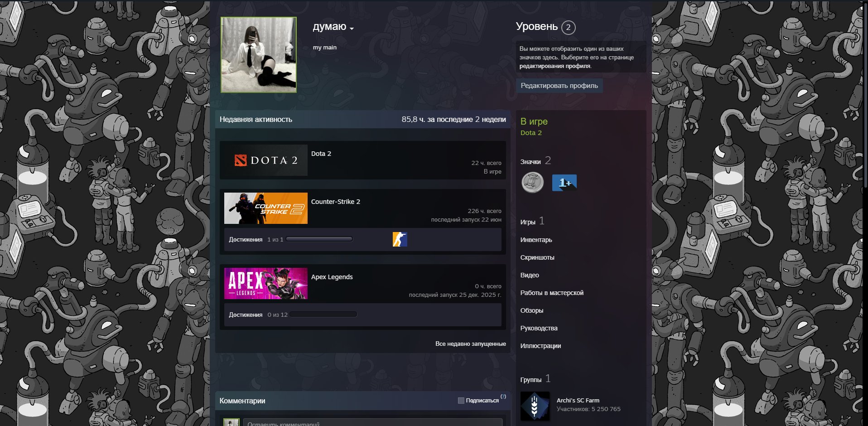868x426 pixels.
Task: Open Иллюстрации from the sidebar
Action: click(x=541, y=346)
